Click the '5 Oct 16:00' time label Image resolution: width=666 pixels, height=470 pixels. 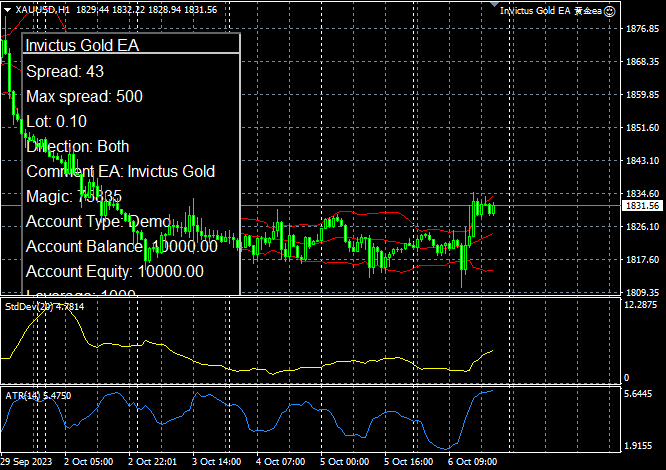(x=409, y=462)
